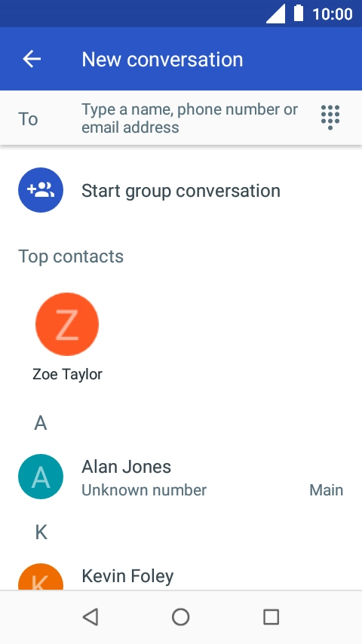Screen dimensions: 362x644
Task: Tap the battery icon in status bar
Action: pos(299,13)
